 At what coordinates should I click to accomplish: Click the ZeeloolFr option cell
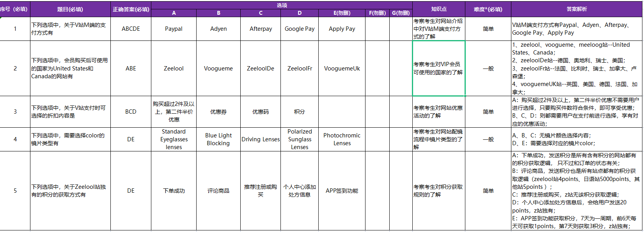(300, 69)
